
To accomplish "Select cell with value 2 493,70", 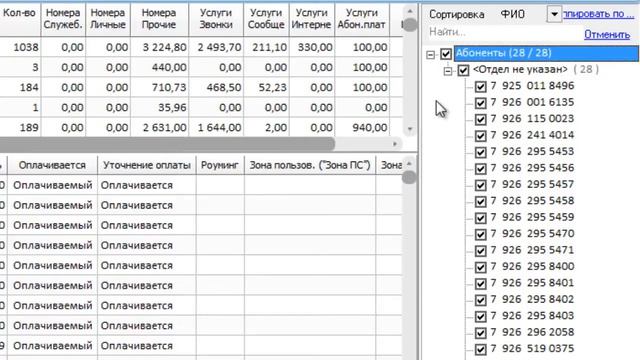I will pyautogui.click(x=216, y=48).
